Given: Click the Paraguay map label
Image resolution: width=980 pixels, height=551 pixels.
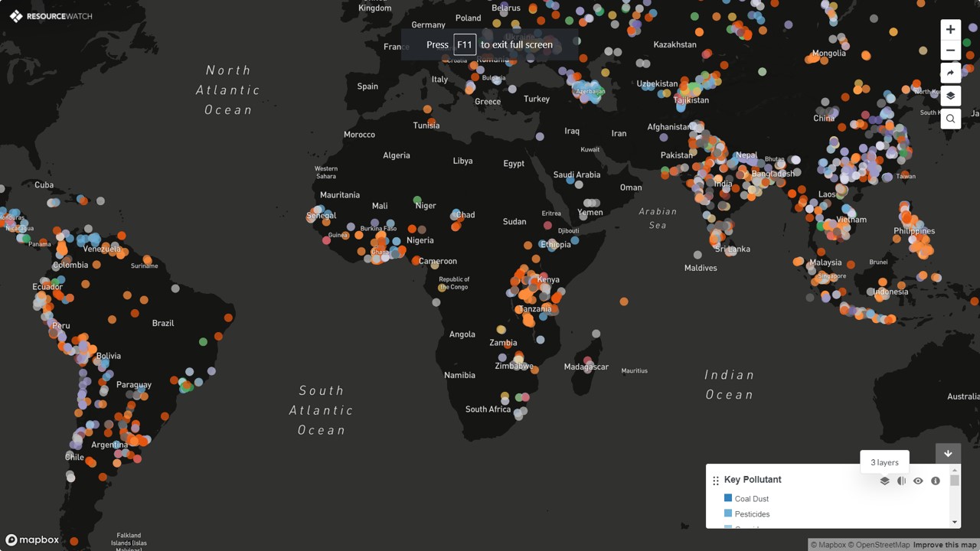Looking at the screenshot, I should tap(134, 385).
